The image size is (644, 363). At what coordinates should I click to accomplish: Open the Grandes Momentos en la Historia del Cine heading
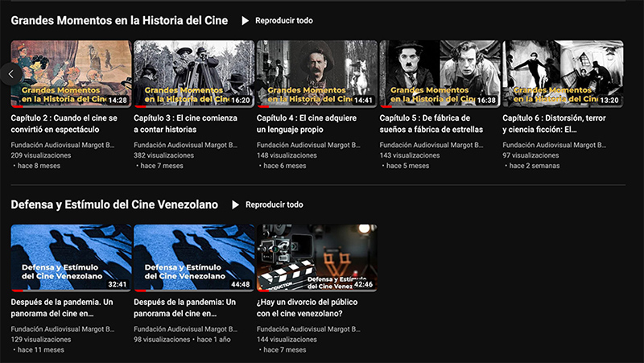119,21
